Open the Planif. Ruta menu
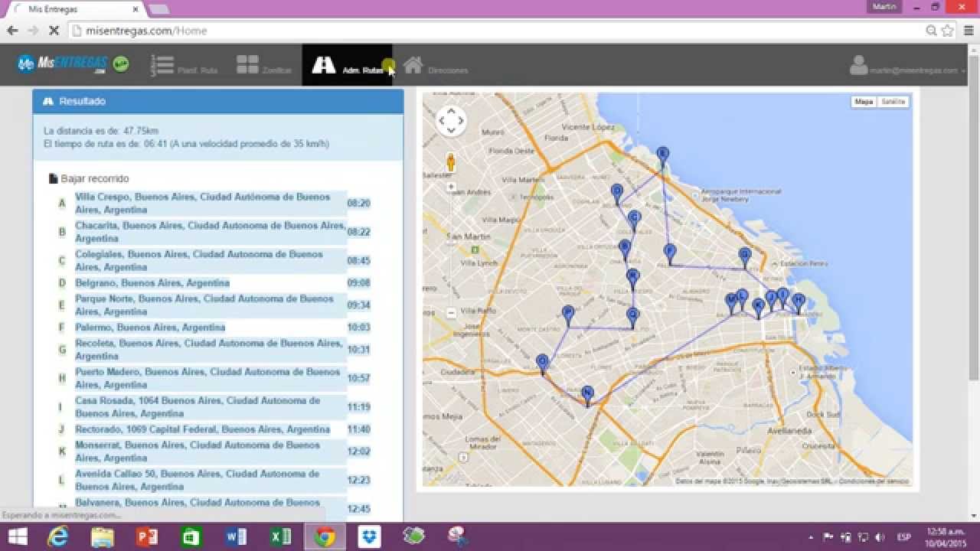 coord(184,65)
